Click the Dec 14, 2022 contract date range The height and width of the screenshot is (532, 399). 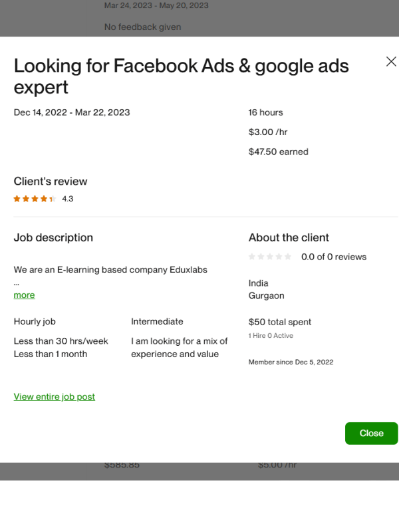coord(72,112)
